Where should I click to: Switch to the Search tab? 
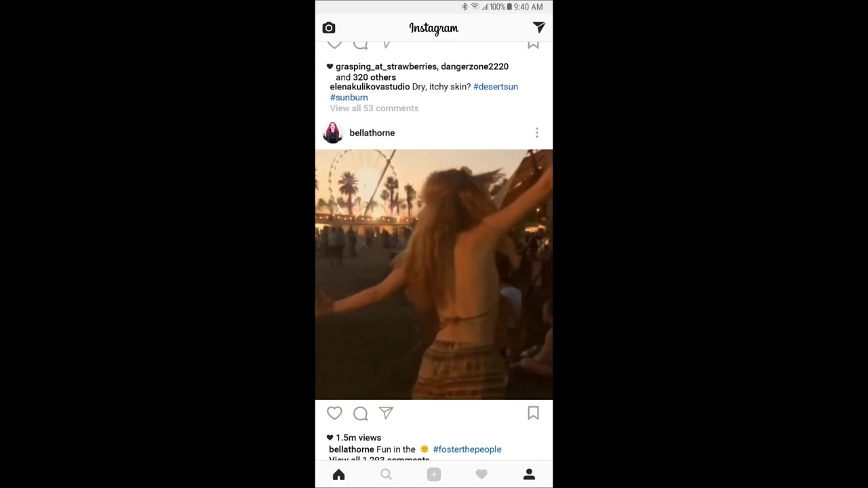coord(386,474)
